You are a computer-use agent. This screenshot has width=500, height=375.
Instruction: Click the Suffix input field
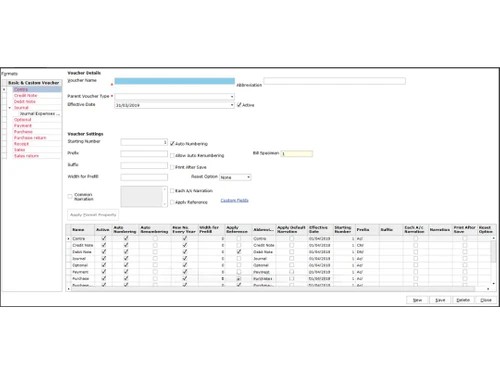[x=144, y=165]
